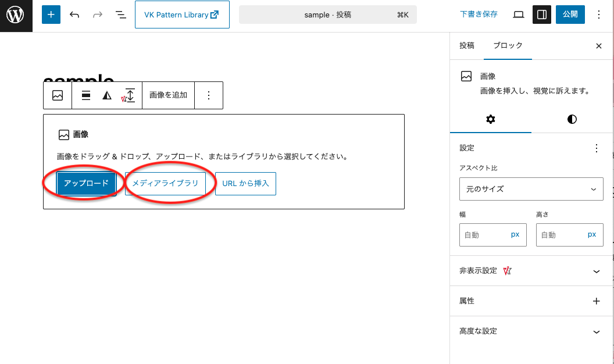Open the document overview list view

pyautogui.click(x=120, y=15)
